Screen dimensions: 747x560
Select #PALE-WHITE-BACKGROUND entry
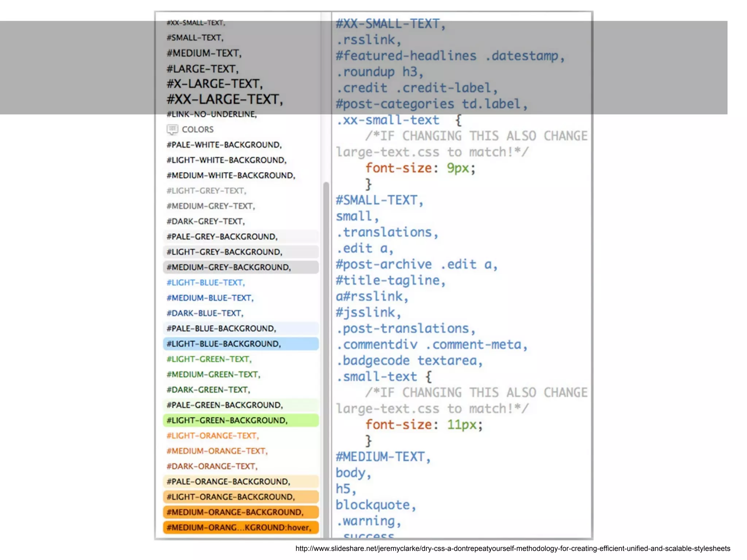[224, 145]
